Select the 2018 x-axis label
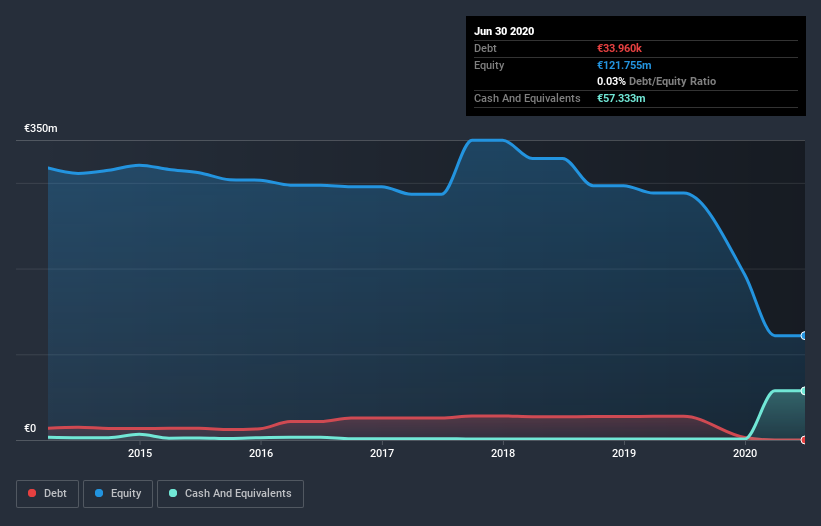821x526 pixels. tap(503, 453)
